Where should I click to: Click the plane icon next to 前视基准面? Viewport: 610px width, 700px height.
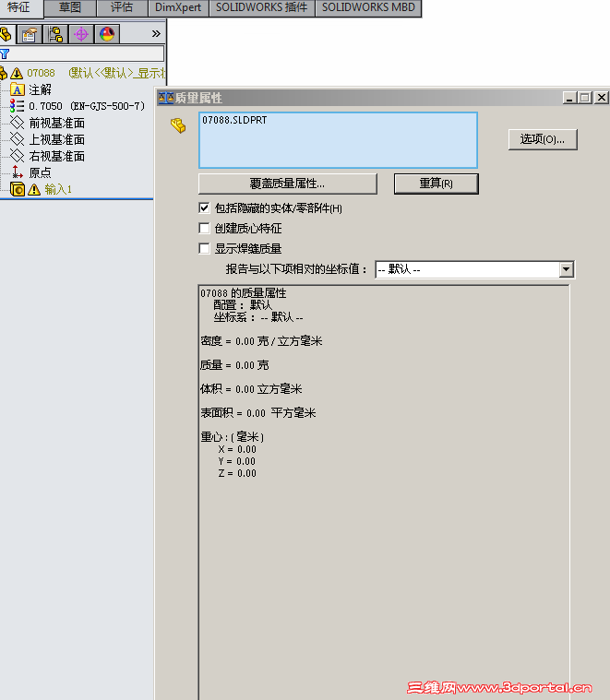17,123
